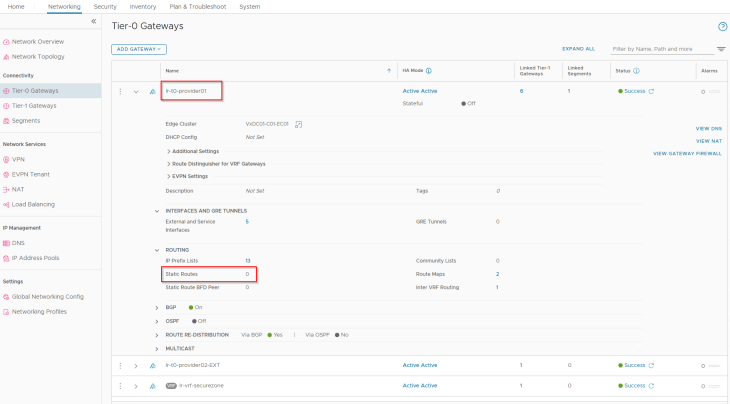Screen dimensions: 730x404
Task: Open the help icon at top right
Action: [x=722, y=26]
